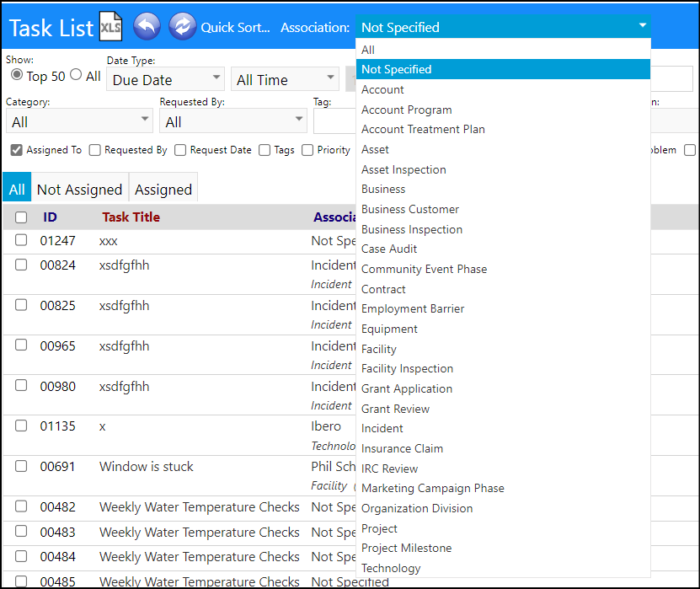The width and height of the screenshot is (700, 589).
Task: Open Quick Sort options
Action: tap(235, 28)
